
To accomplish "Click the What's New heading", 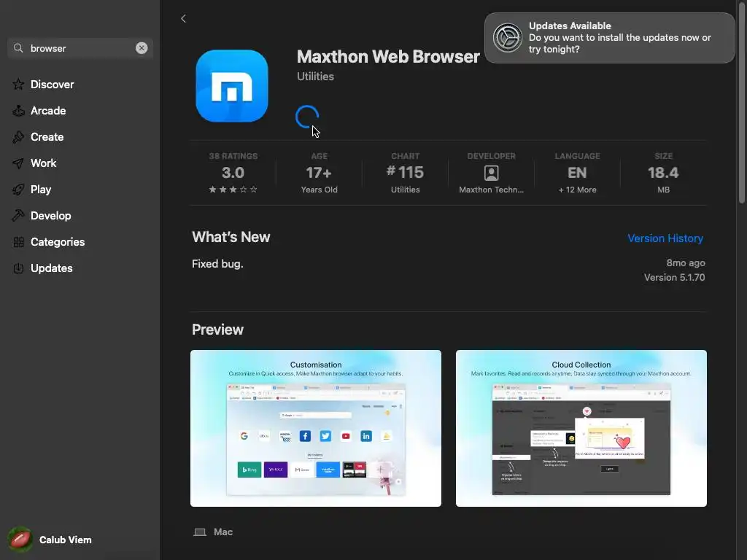I will pos(231,237).
